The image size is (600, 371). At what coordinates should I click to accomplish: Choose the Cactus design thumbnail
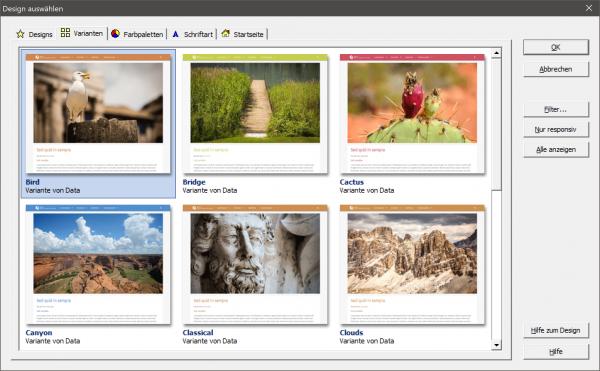[x=412, y=114]
